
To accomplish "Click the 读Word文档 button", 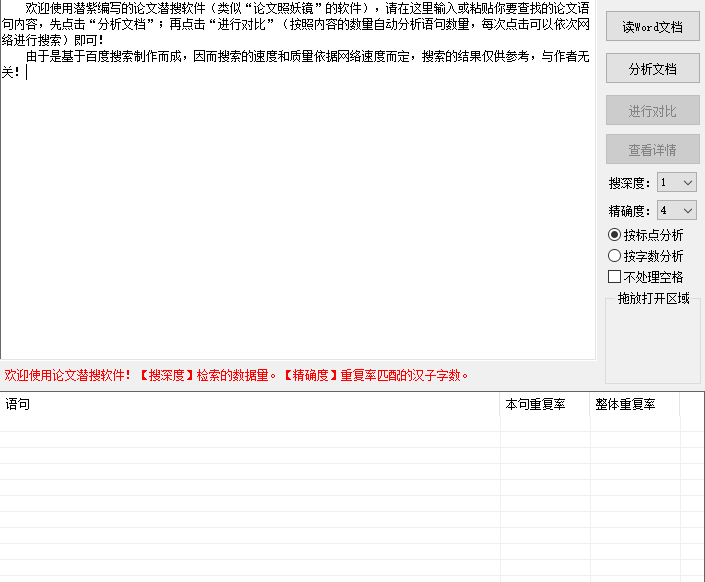I will click(x=652, y=27).
